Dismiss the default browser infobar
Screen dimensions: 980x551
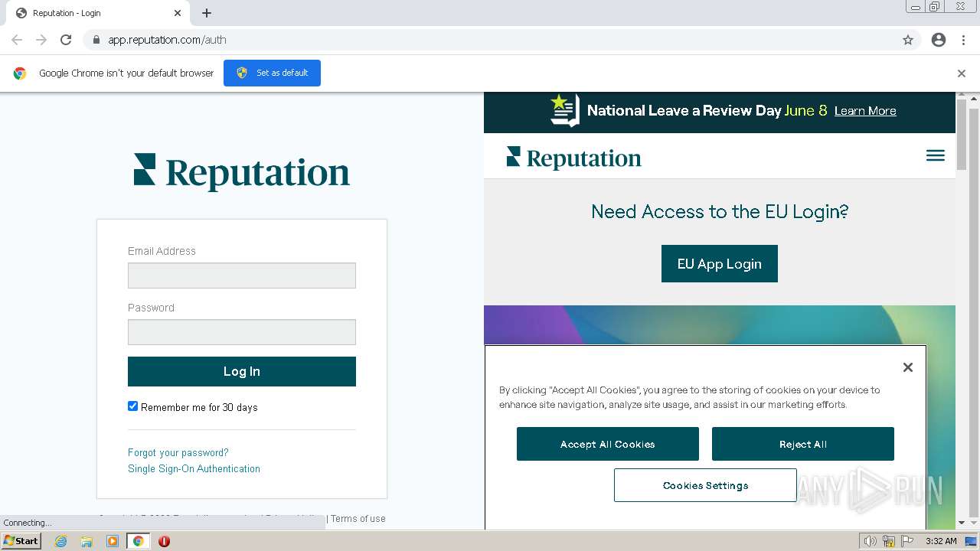[x=962, y=73]
